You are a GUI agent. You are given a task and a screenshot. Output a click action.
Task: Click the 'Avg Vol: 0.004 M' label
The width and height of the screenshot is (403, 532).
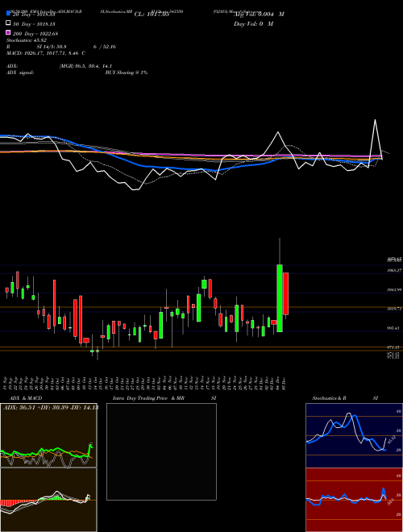pos(259,15)
